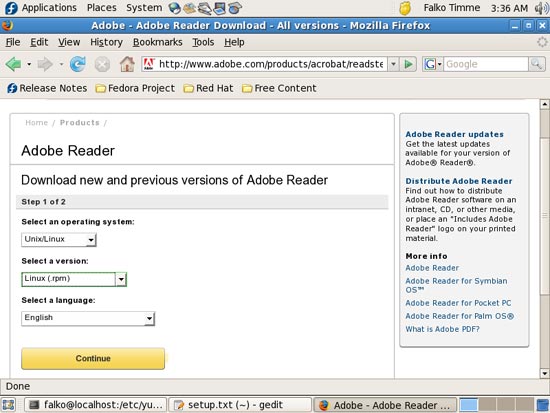The width and height of the screenshot is (550, 413).
Task: Click the fourth panel launcher icon
Action: [220, 8]
